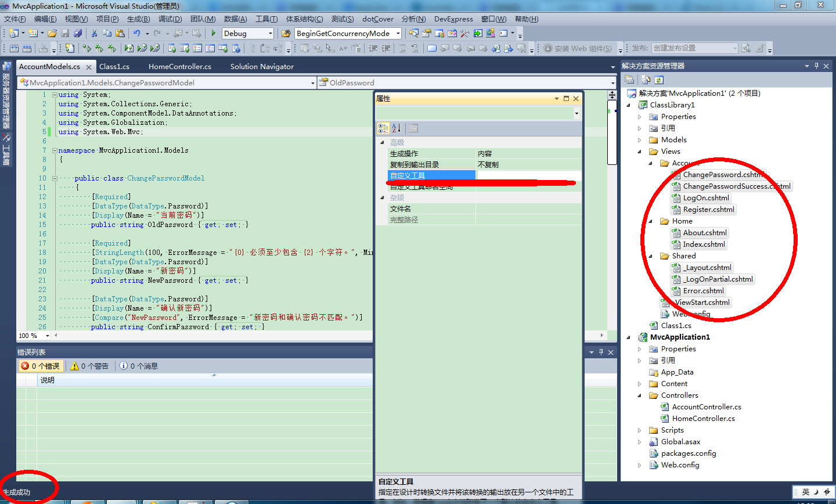836x504 pixels.
Task: Click the Comment Selection toolbar icon
Action: (x=402, y=48)
